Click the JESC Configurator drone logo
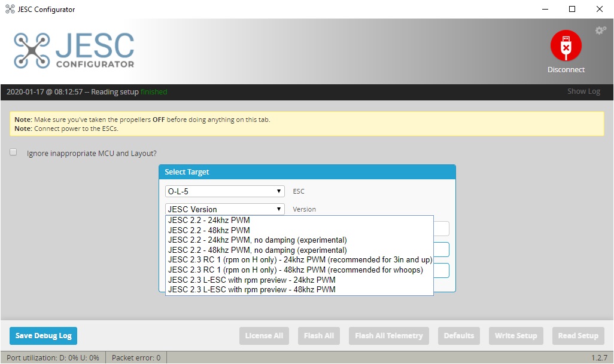614x364 pixels. tap(74, 50)
